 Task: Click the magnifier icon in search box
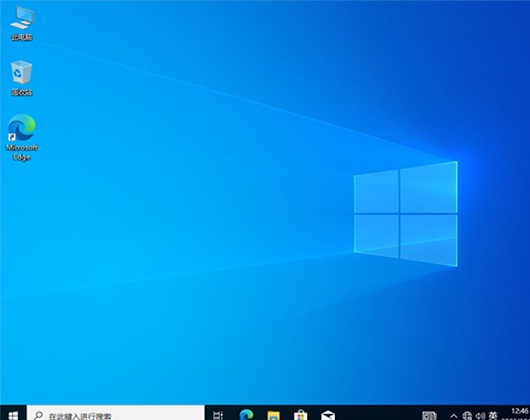click(x=38, y=415)
